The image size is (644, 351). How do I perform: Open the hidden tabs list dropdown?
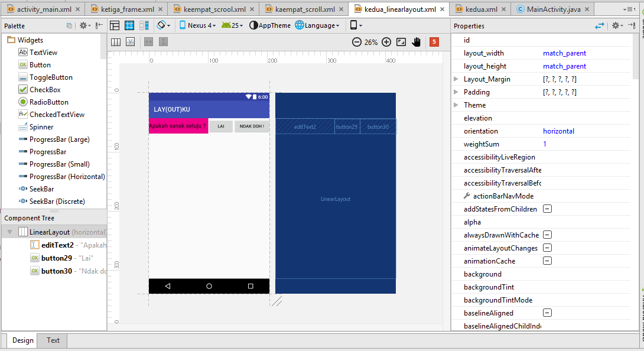(629, 9)
